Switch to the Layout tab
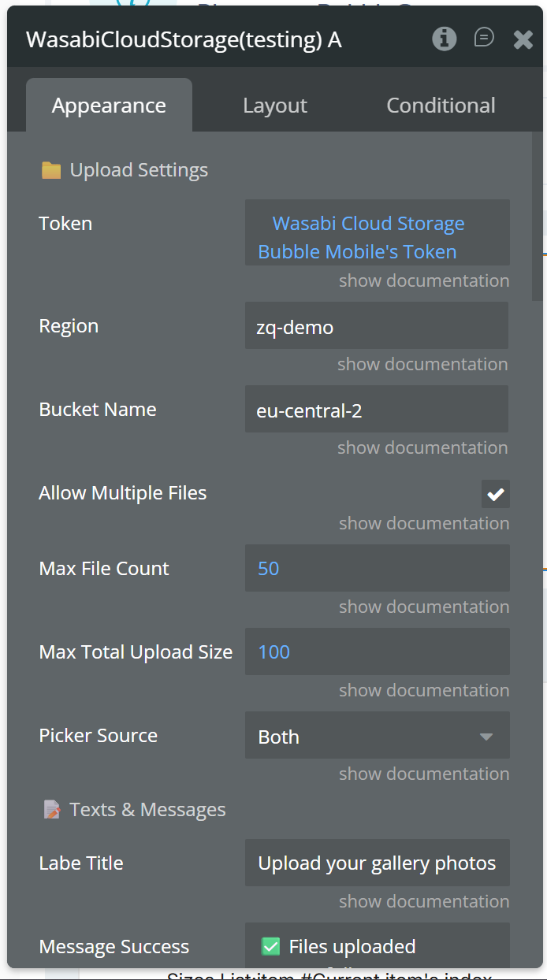Screen dimensions: 547x980 [x=275, y=106]
